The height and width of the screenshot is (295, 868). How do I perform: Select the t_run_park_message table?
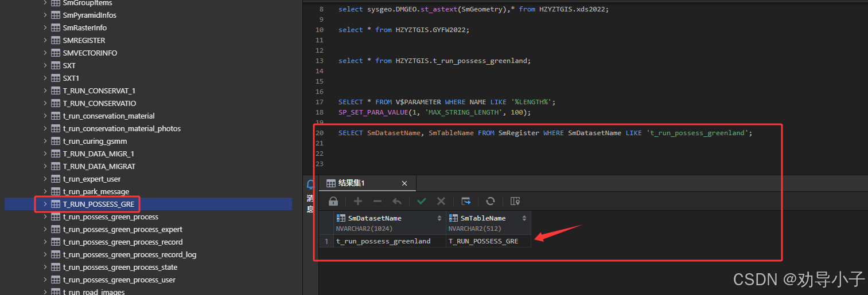pyautogui.click(x=96, y=191)
